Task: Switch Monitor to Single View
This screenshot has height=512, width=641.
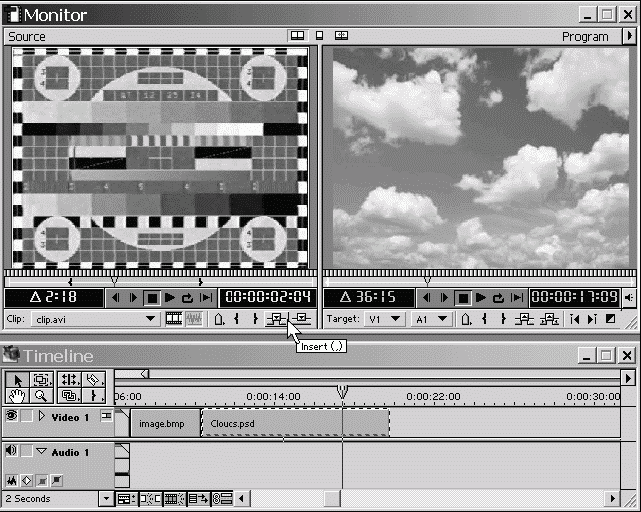Action: coord(319,36)
